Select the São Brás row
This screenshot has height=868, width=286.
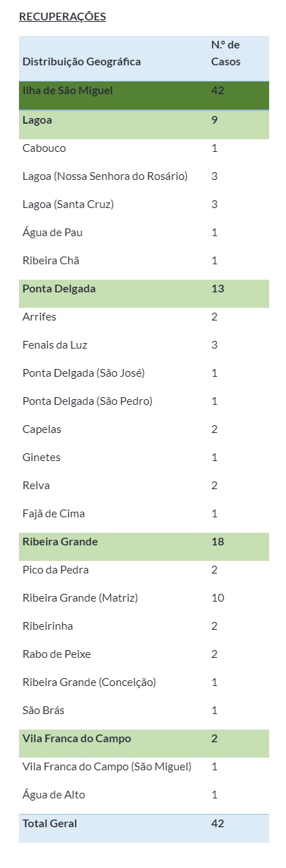point(144,711)
